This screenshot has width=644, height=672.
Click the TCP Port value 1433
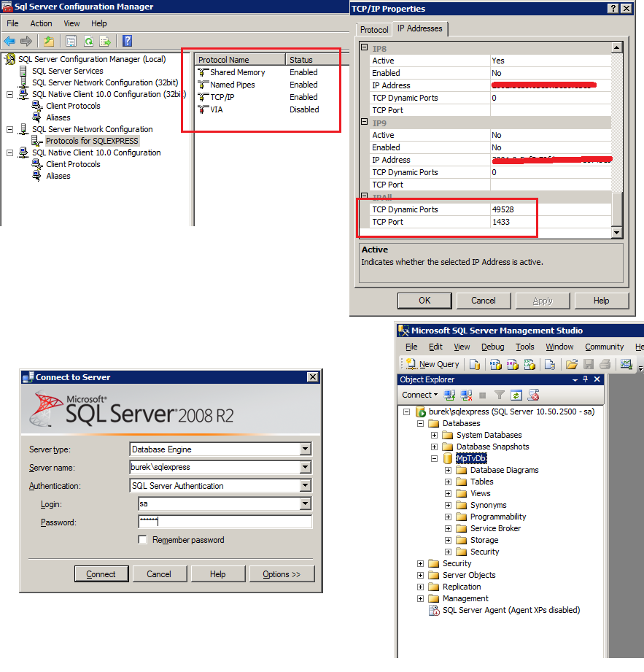[501, 222]
